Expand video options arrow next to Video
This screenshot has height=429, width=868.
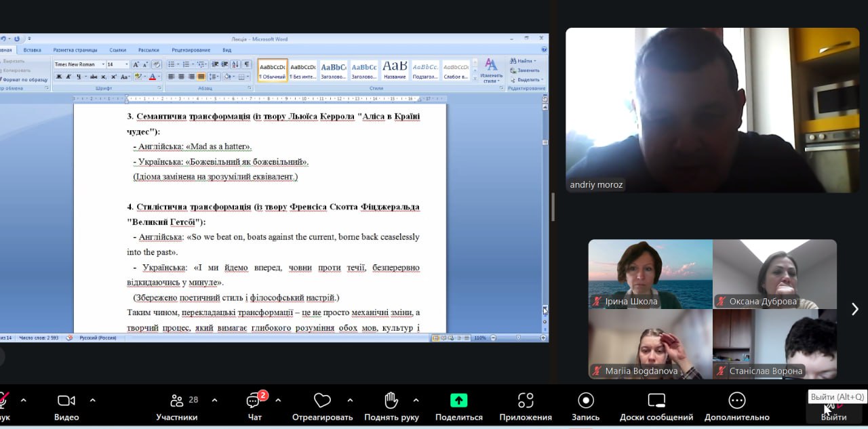93,400
